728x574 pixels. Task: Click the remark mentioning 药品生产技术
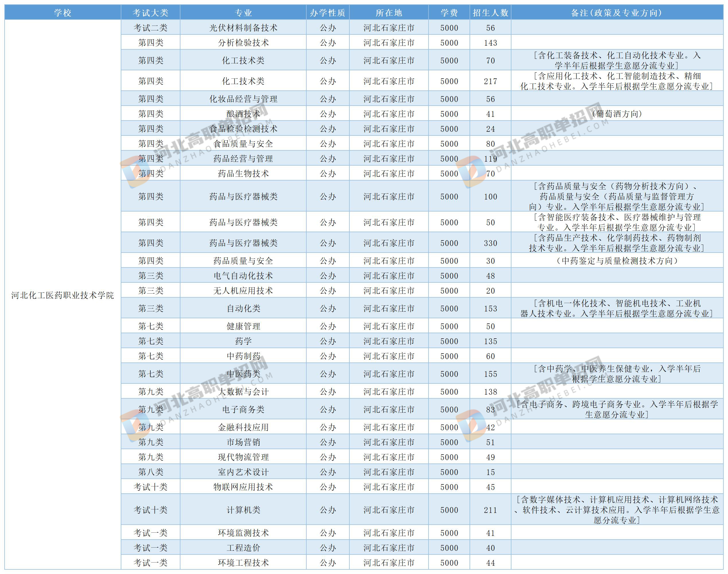click(x=617, y=243)
